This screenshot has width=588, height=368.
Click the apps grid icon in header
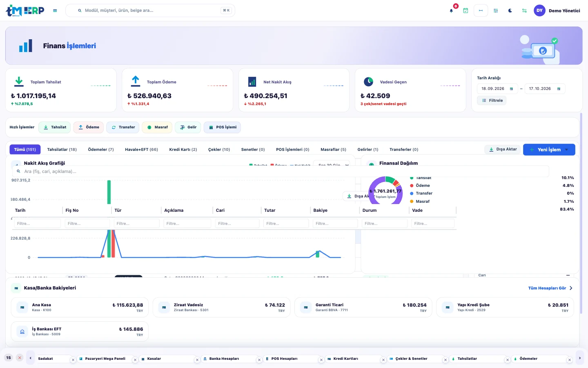(496, 11)
